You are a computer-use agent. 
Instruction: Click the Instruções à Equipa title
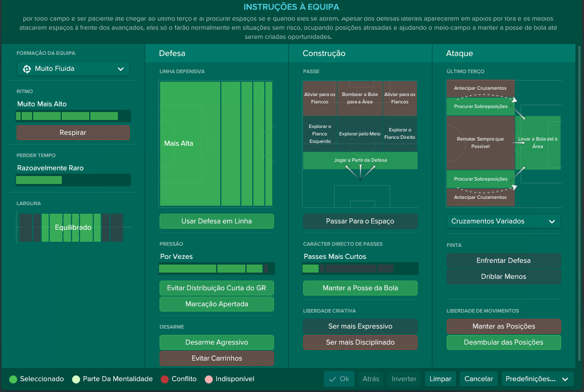[x=291, y=7]
